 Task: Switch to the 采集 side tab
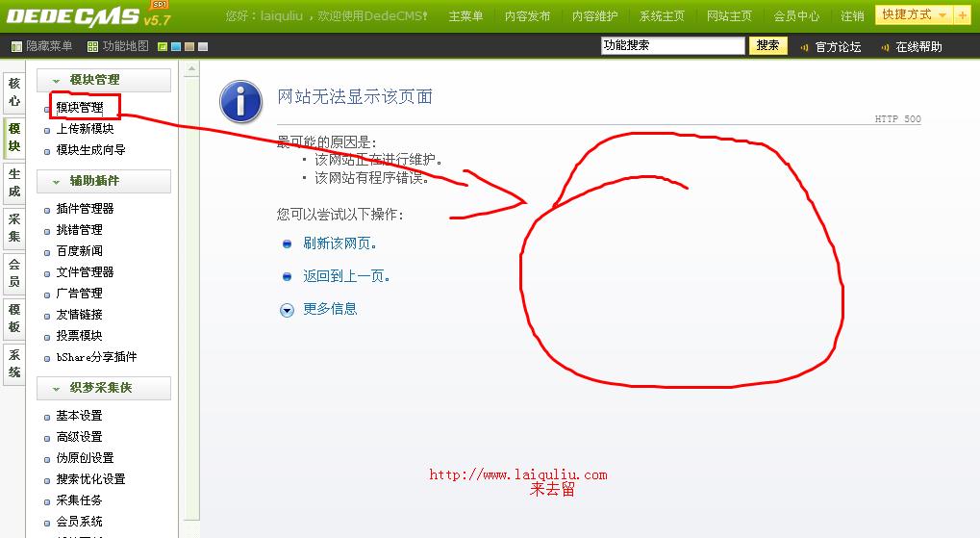[x=14, y=228]
